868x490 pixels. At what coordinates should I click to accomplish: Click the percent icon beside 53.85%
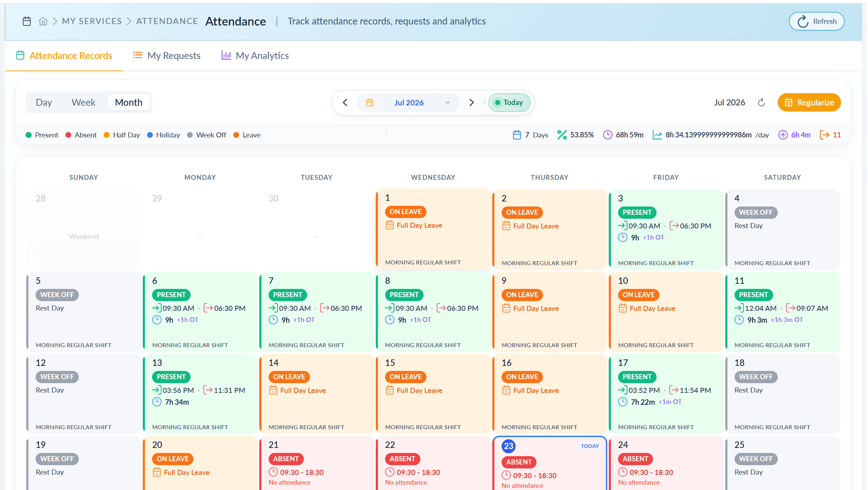tap(562, 135)
